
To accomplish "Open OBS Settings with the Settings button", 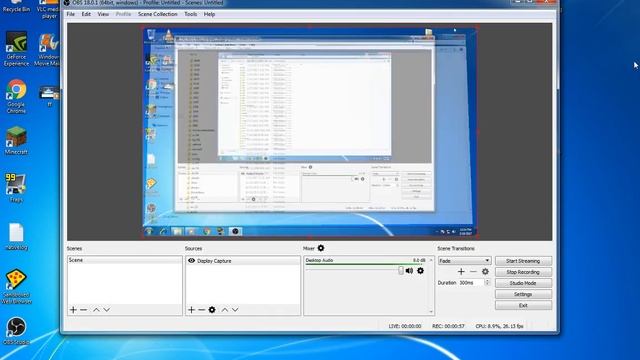I will tap(523, 294).
